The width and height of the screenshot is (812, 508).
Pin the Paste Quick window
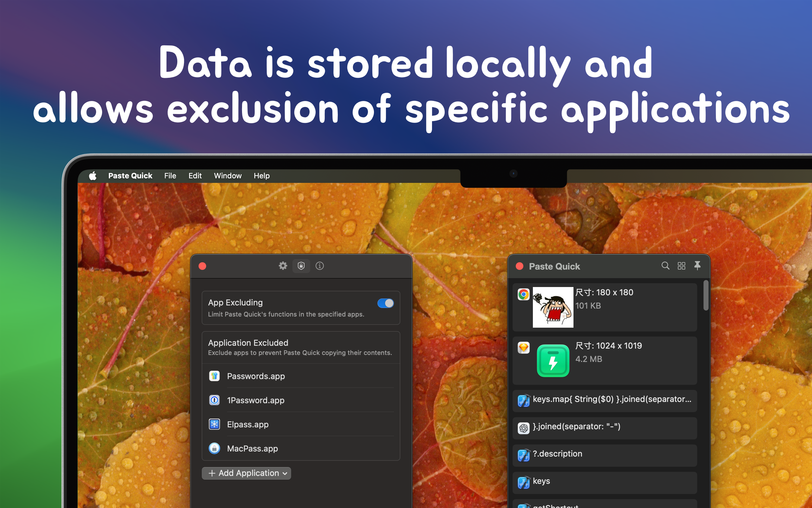tap(697, 266)
